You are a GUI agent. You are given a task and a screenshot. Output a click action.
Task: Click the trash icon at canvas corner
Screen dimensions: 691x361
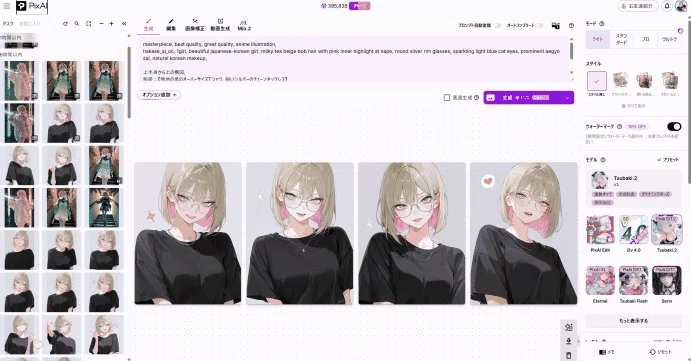pyautogui.click(x=568, y=355)
